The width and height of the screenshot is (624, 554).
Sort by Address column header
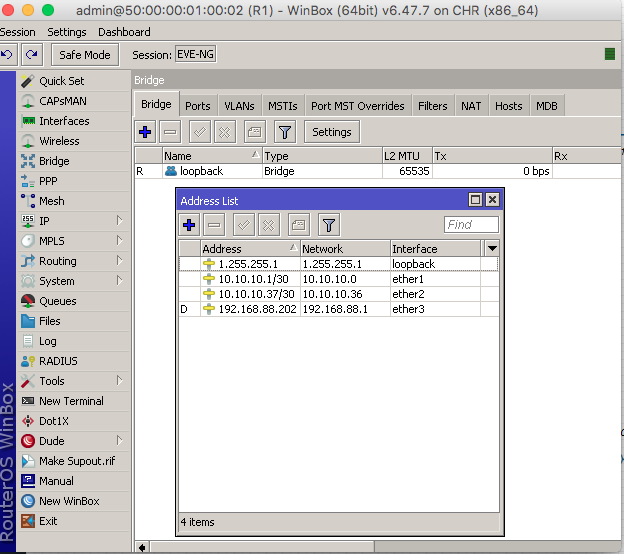tap(250, 249)
